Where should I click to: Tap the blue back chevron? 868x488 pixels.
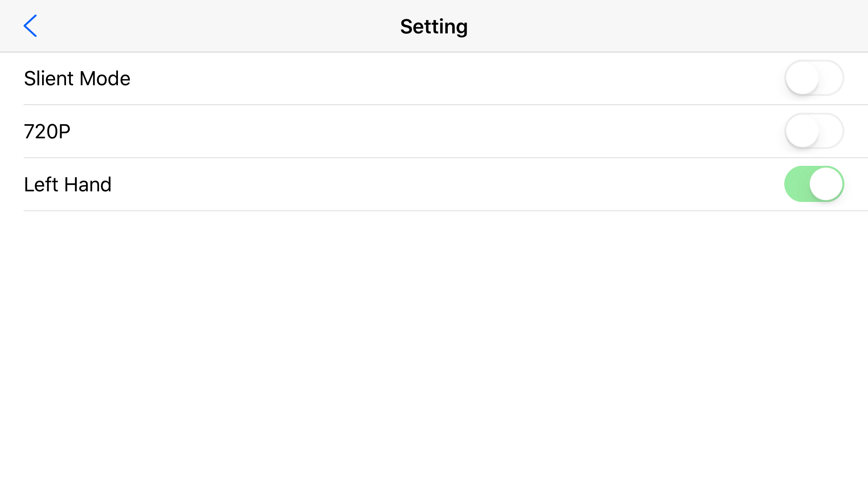point(30,26)
